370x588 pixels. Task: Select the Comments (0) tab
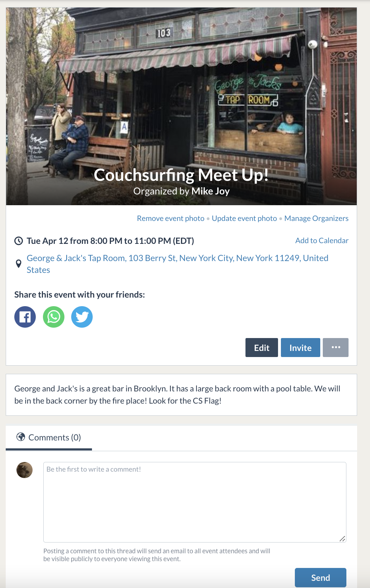[49, 438]
